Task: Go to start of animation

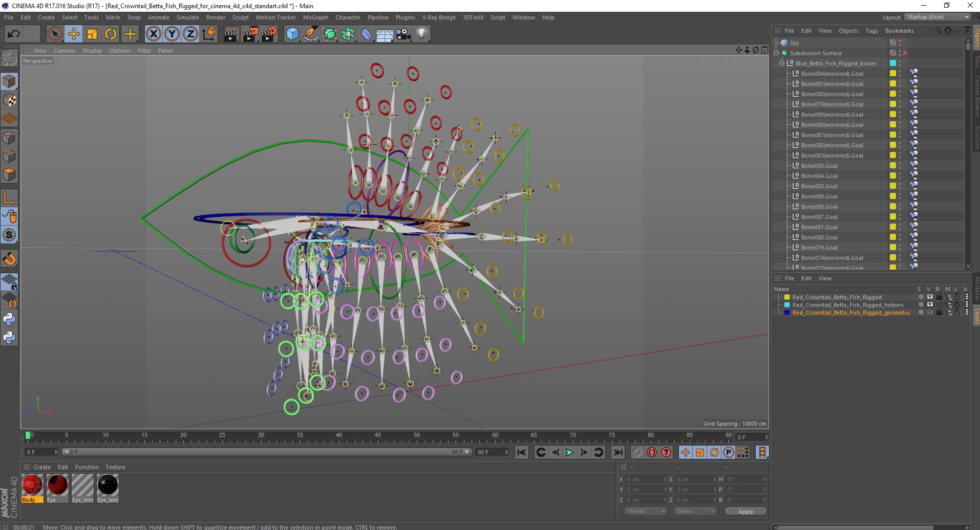Action: [x=522, y=452]
